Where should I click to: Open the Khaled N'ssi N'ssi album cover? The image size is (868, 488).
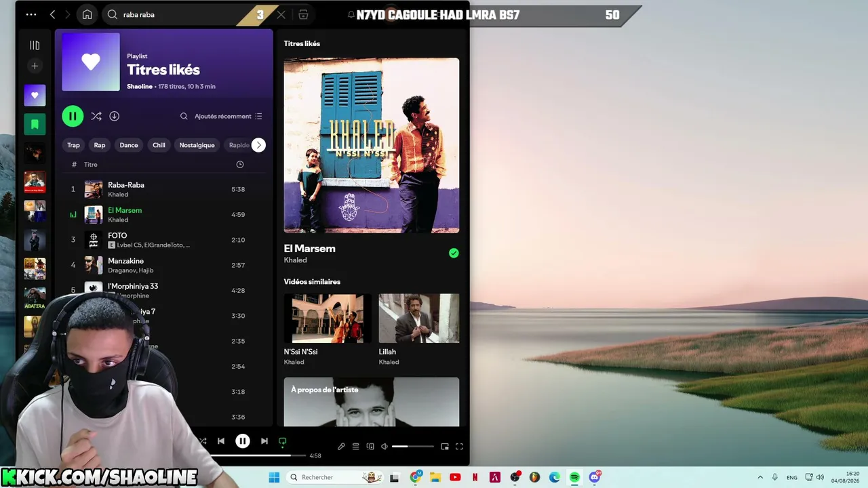coord(372,146)
